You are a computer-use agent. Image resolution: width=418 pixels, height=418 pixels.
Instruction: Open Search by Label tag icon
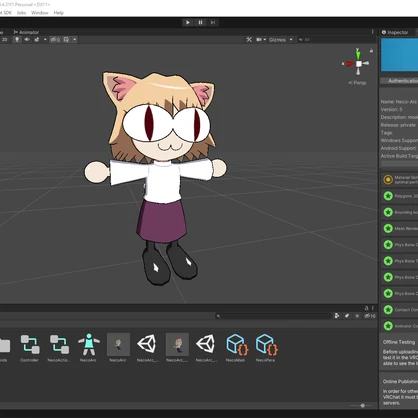pos(347,316)
